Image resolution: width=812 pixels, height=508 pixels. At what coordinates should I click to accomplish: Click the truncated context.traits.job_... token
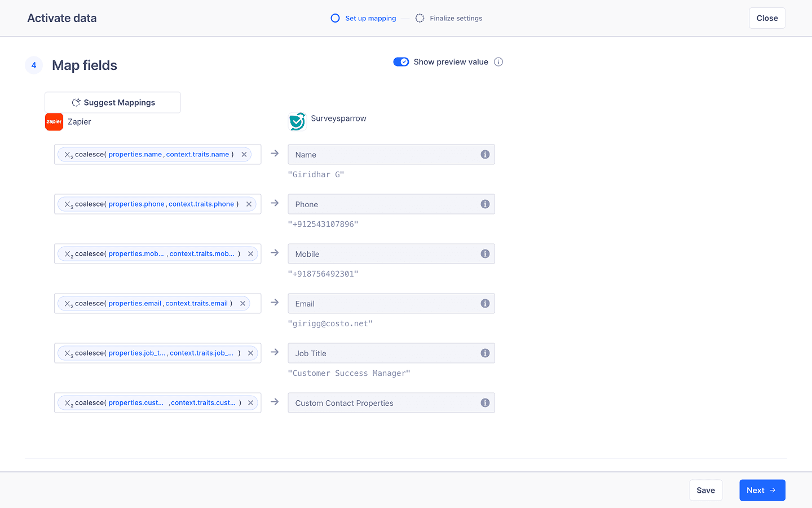tap(202, 353)
